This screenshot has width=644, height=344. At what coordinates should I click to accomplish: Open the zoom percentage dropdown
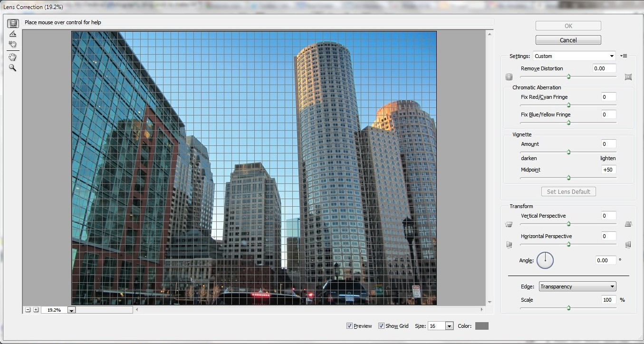click(x=71, y=309)
